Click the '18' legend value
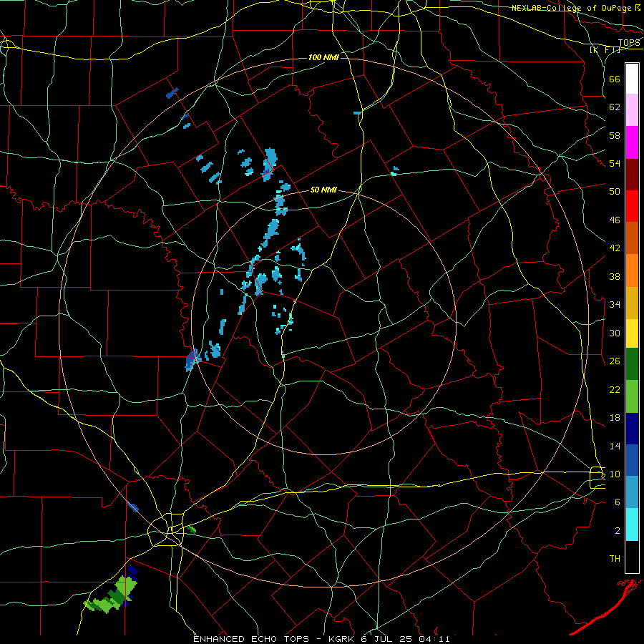The image size is (644, 644). (x=615, y=418)
